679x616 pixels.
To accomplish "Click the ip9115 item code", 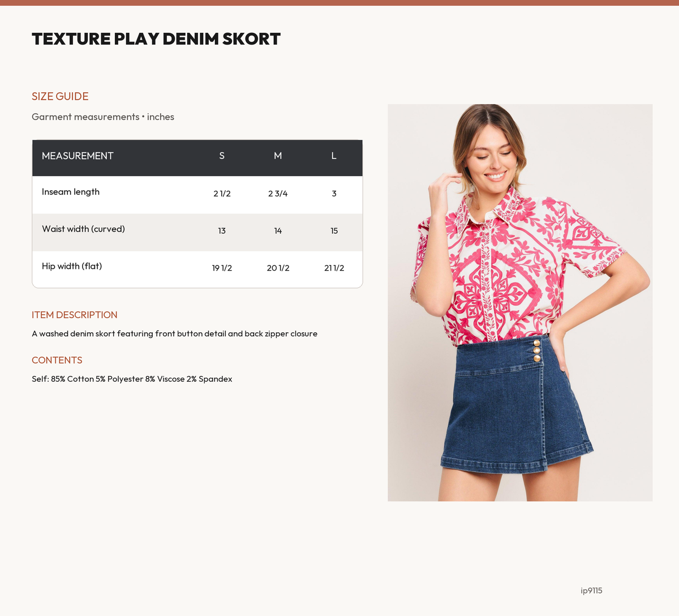I will pyautogui.click(x=591, y=591).
